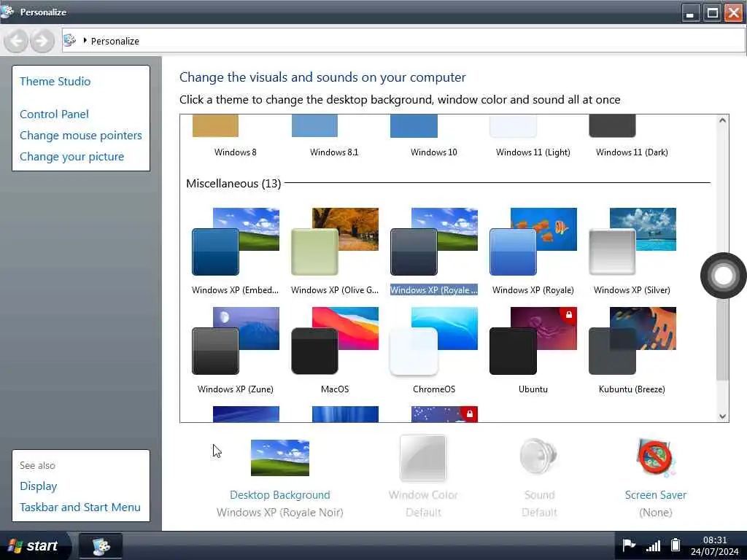Open the battery tray icon
This screenshot has width=747, height=560.
click(x=675, y=545)
